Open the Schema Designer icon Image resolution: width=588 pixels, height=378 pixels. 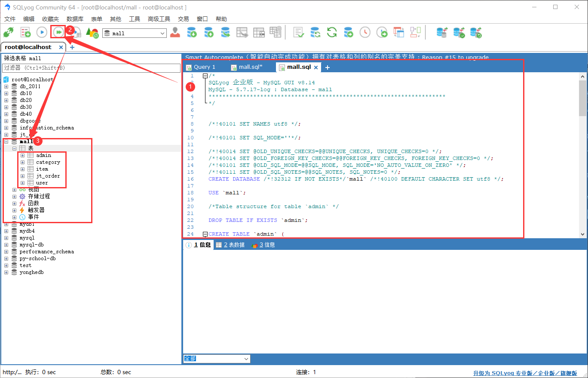399,32
